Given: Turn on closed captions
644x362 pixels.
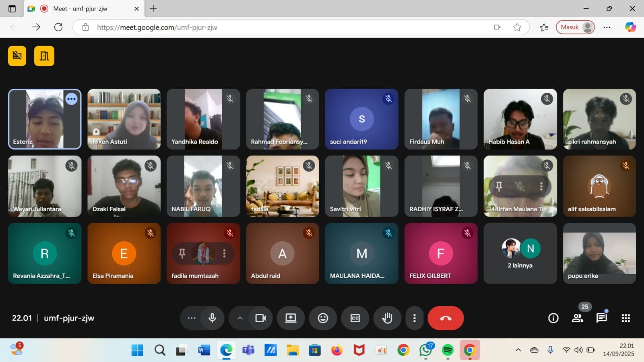Looking at the screenshot, I should (355, 318).
